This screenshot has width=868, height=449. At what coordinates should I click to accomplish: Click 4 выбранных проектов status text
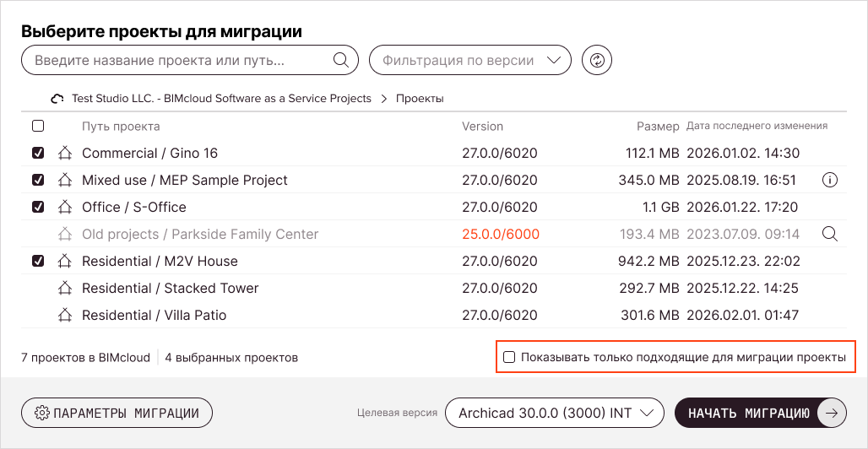[231, 358]
